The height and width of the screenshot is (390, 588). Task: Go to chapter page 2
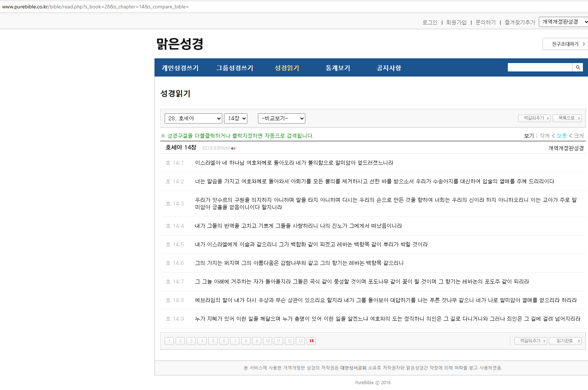coord(180,341)
